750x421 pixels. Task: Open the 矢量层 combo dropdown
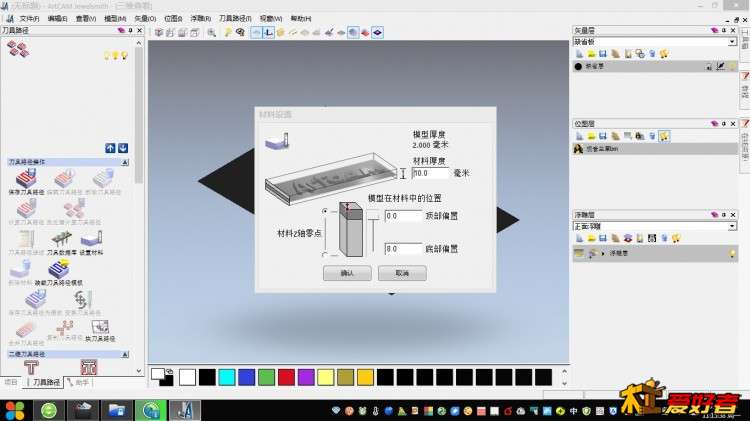[x=732, y=42]
